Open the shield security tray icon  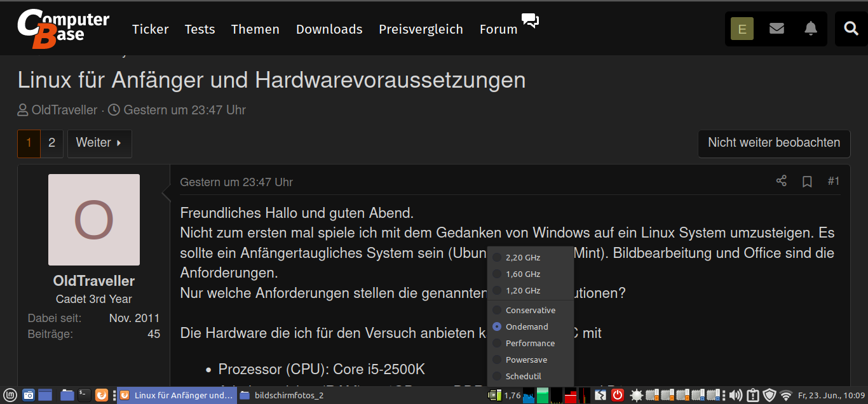(x=770, y=395)
